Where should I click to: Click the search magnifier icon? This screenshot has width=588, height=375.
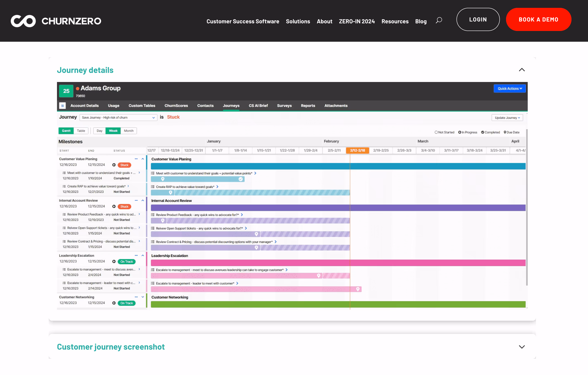[x=439, y=20]
